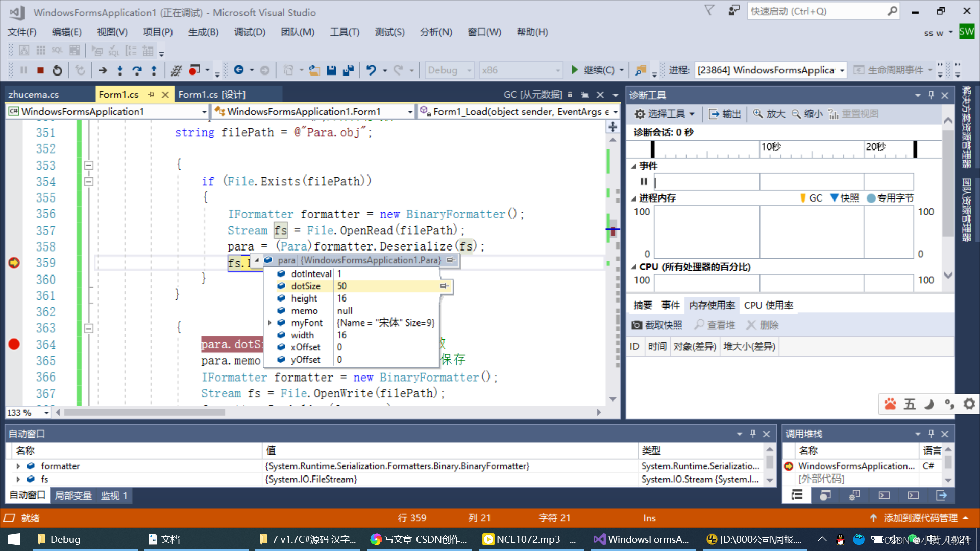Pin the 自动窗口 panel
This screenshot has height=551, width=980.
[x=752, y=433]
